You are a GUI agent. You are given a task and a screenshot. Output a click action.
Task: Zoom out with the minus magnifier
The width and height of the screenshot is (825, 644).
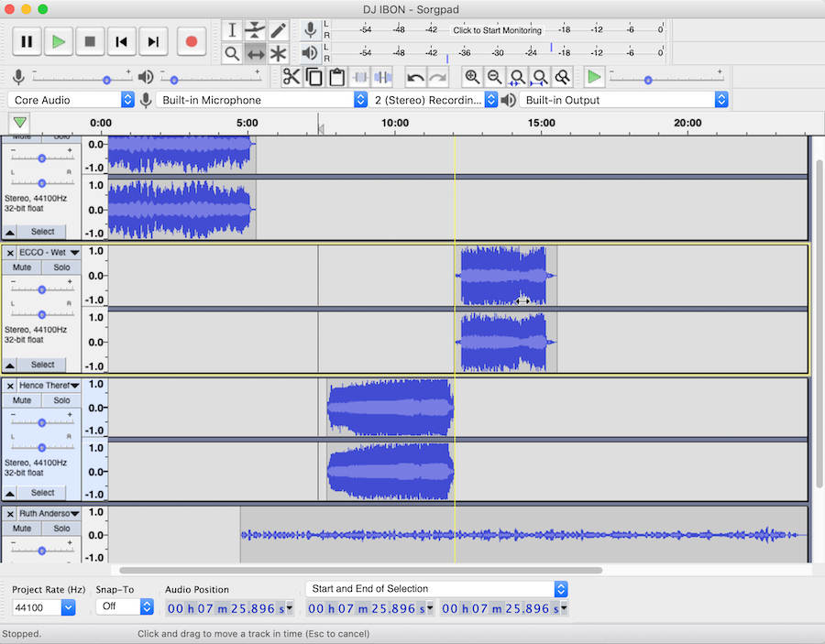coord(495,77)
